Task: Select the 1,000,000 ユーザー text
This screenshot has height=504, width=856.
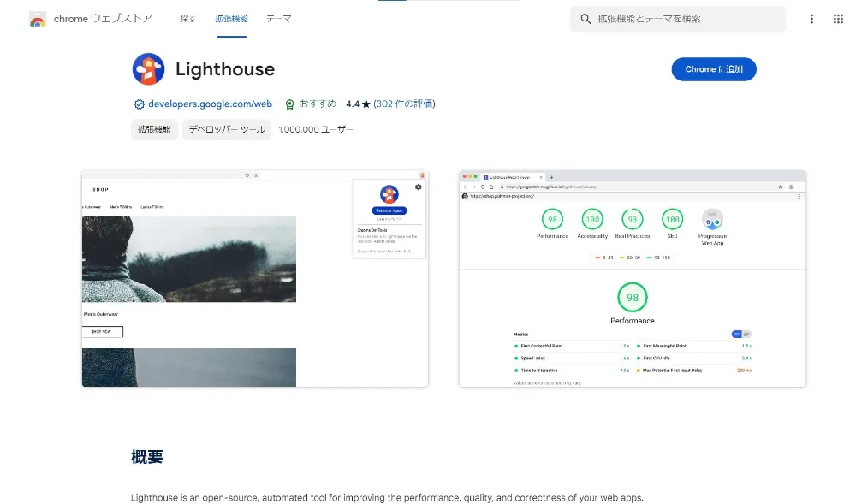Action: [316, 130]
